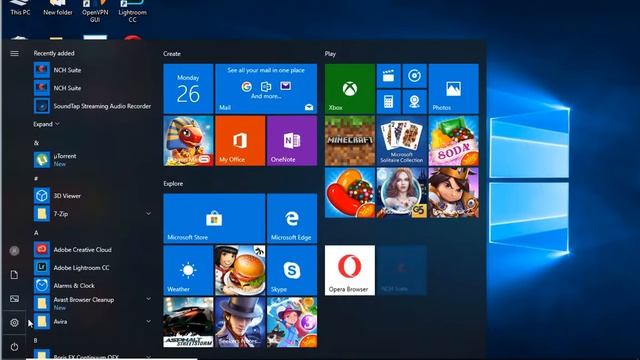The height and width of the screenshot is (360, 640).
Task: Open the Monday 26 calendar tile
Action: 188,89
